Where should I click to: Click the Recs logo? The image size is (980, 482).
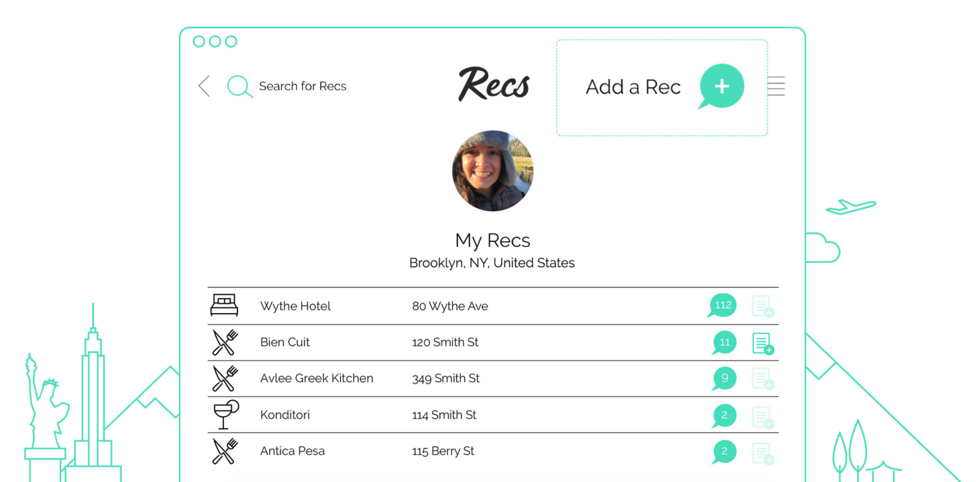click(493, 84)
